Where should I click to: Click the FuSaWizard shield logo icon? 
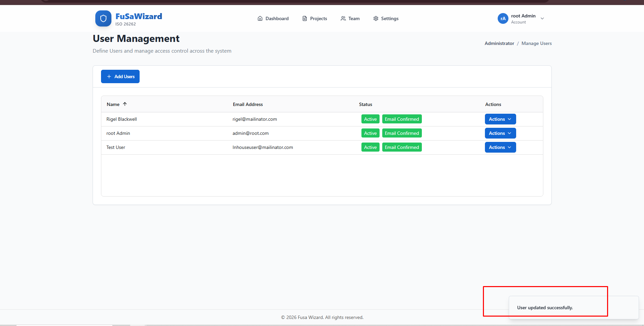103,18
